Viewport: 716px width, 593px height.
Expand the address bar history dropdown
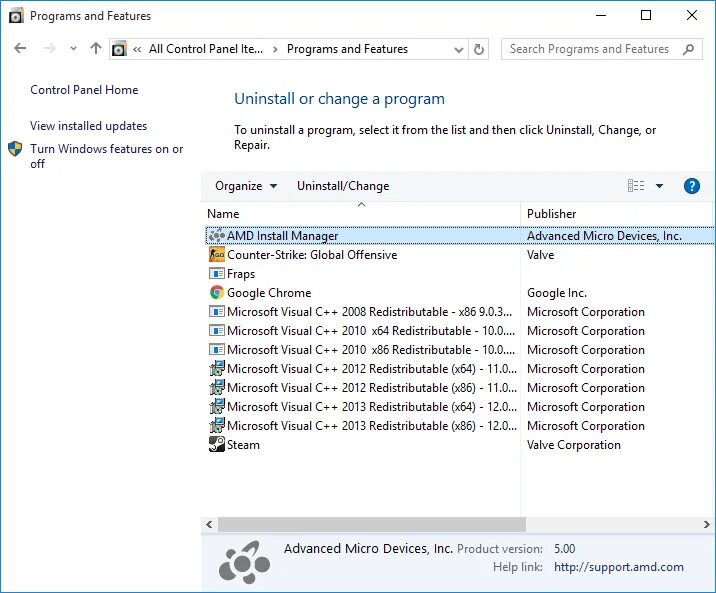coord(459,49)
